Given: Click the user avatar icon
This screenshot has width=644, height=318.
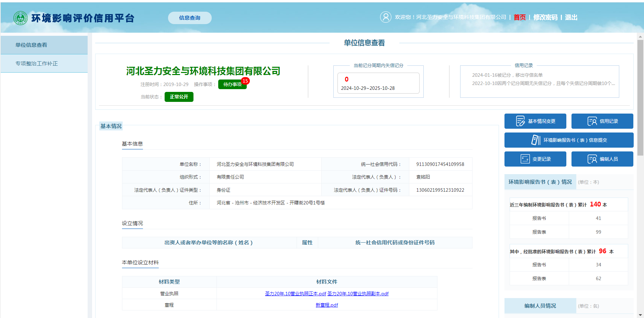Looking at the screenshot, I should 386,17.
